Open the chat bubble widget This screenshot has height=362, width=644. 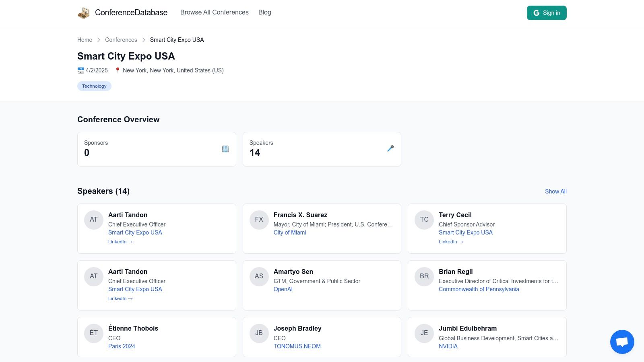point(622,341)
